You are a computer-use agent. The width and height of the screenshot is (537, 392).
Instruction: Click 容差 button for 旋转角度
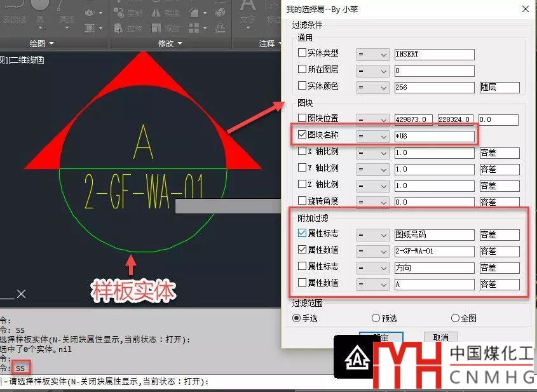pyautogui.click(x=500, y=202)
